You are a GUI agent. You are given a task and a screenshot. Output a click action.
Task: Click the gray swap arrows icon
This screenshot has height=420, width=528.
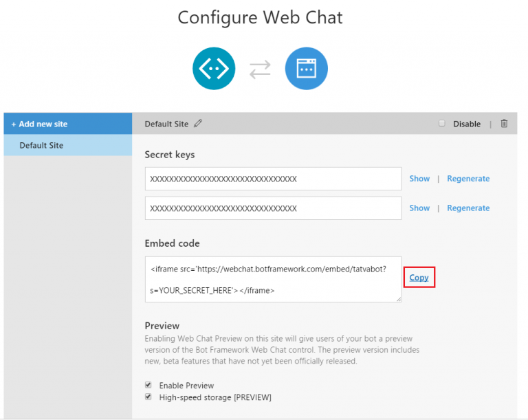point(260,69)
